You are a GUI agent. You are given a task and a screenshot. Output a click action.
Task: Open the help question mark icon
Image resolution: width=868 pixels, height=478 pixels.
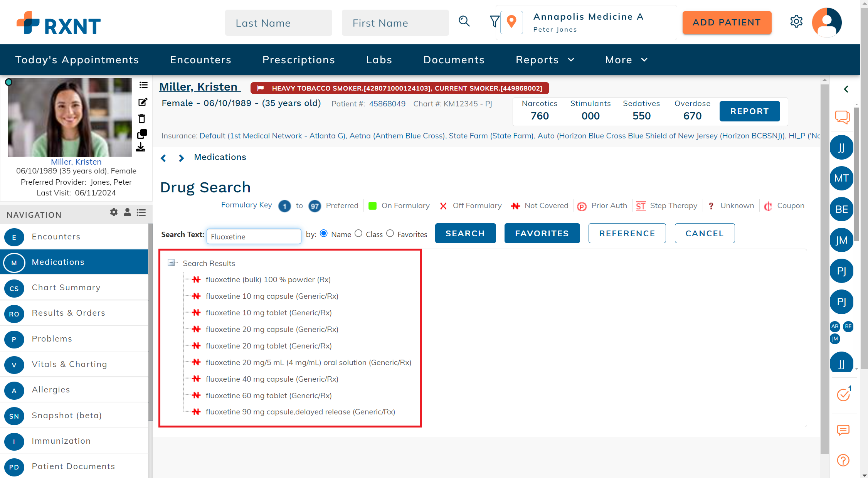[x=843, y=460]
